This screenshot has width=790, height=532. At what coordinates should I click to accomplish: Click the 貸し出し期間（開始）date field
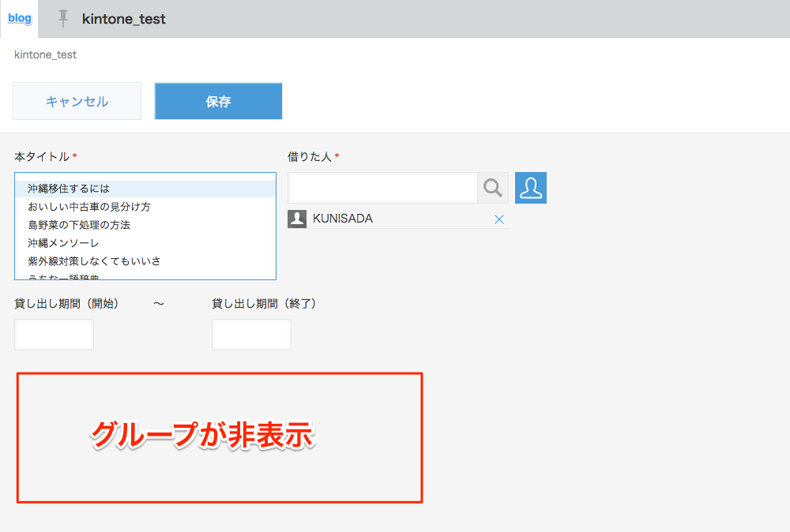tap(54, 334)
